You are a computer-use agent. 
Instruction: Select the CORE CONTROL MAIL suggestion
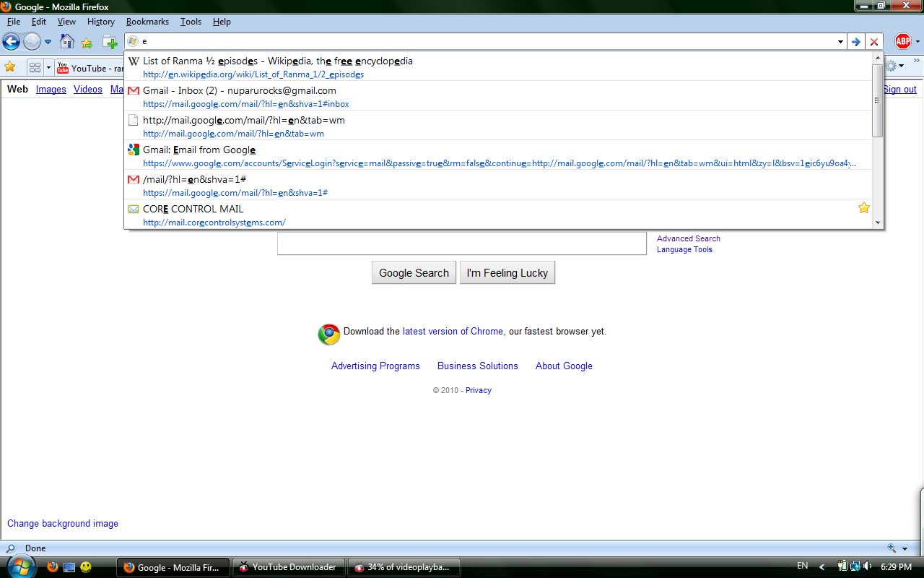click(498, 215)
